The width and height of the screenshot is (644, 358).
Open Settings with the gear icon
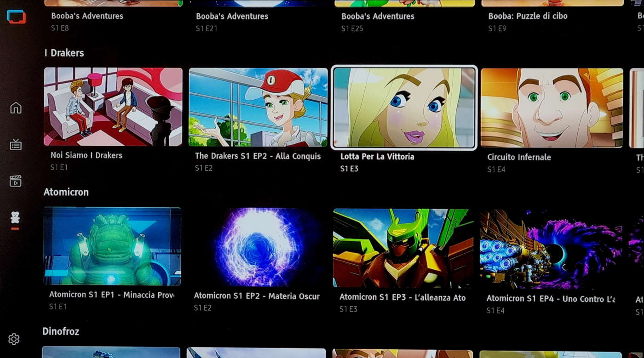(14, 339)
